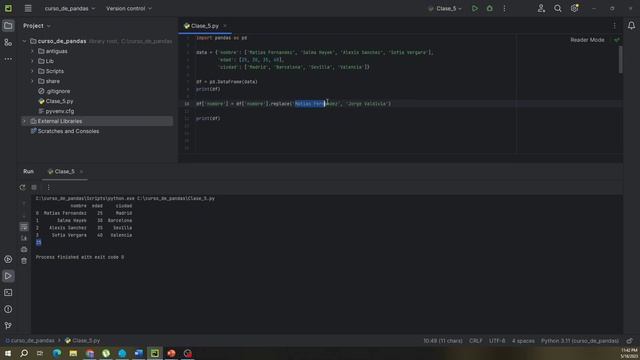Click code line 10 with replace call

[x=293, y=104]
